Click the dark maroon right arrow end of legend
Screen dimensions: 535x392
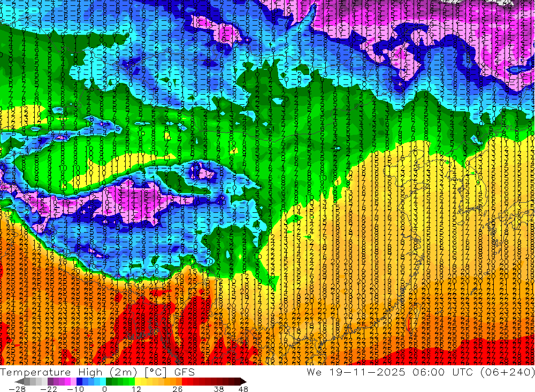[243, 381]
